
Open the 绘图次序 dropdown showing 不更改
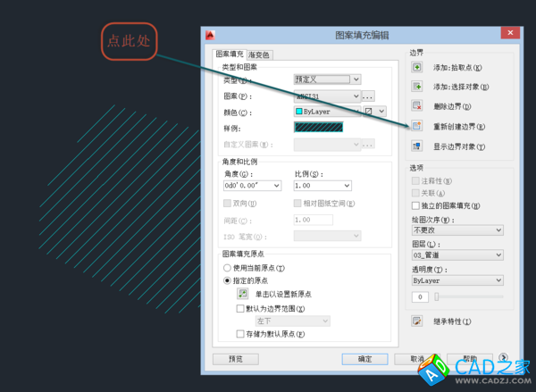pyautogui.click(x=458, y=229)
